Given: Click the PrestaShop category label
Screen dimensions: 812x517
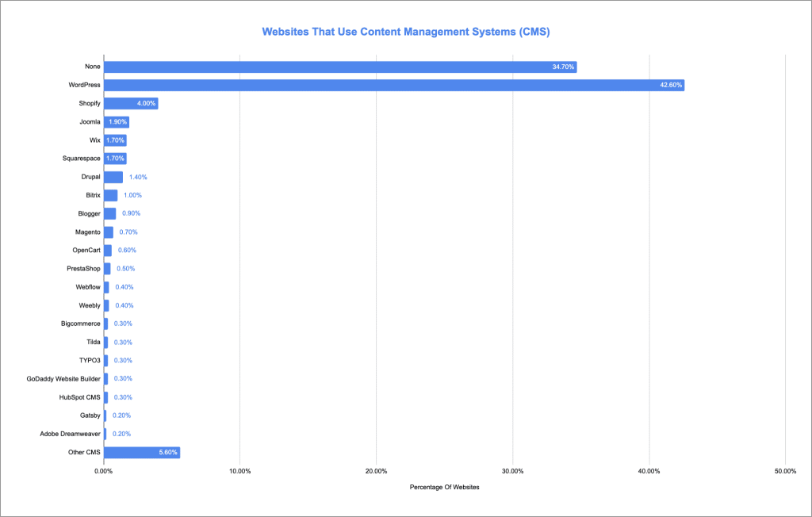Looking at the screenshot, I should point(83,269).
